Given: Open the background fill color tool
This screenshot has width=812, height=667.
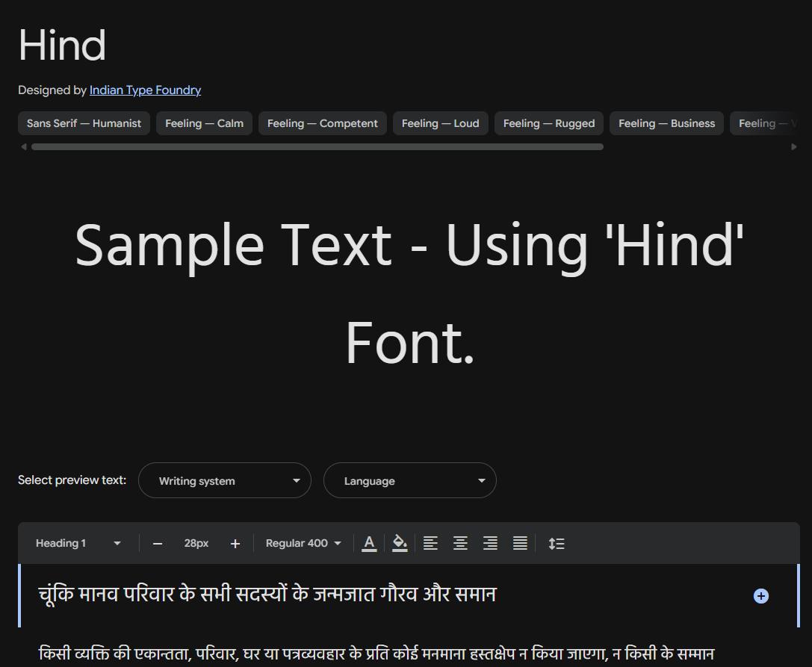Looking at the screenshot, I should coord(399,543).
